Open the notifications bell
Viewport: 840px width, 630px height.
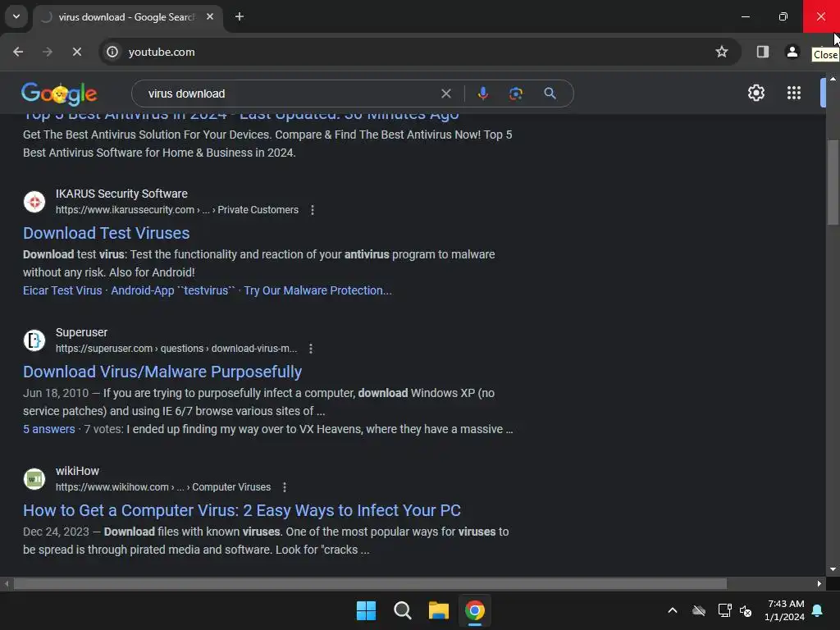[x=818, y=610]
